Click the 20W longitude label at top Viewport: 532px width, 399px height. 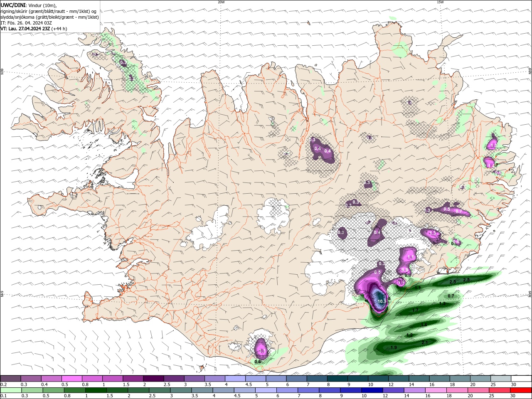pos(221,2)
